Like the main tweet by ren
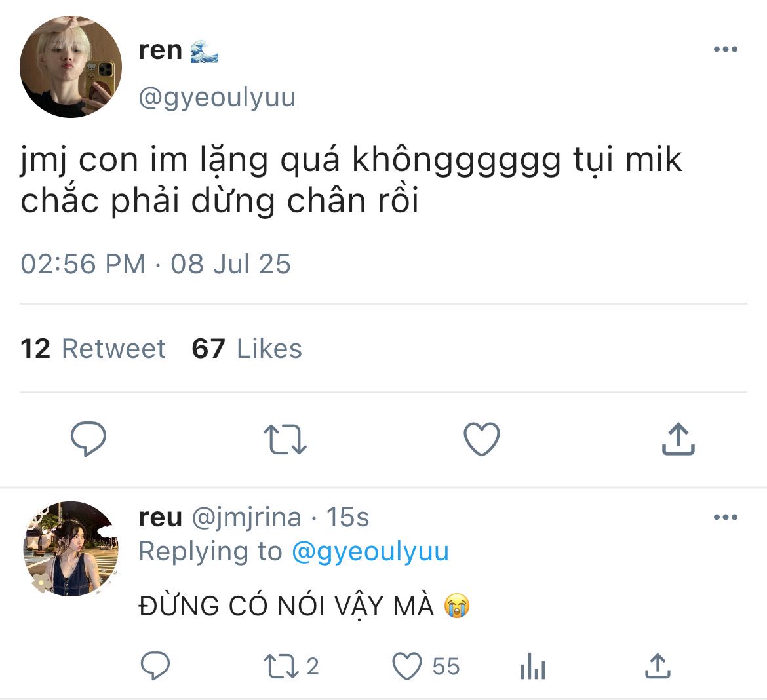The height and width of the screenshot is (700, 767). pyautogui.click(x=482, y=439)
